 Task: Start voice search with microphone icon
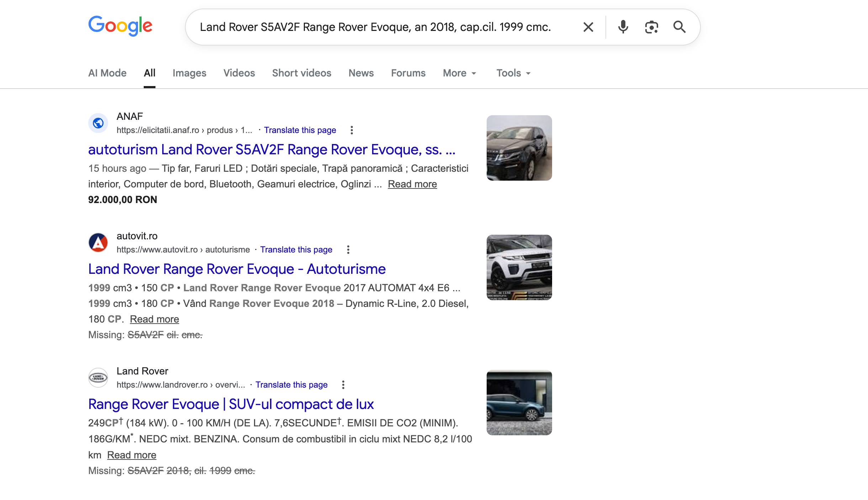tap(623, 27)
